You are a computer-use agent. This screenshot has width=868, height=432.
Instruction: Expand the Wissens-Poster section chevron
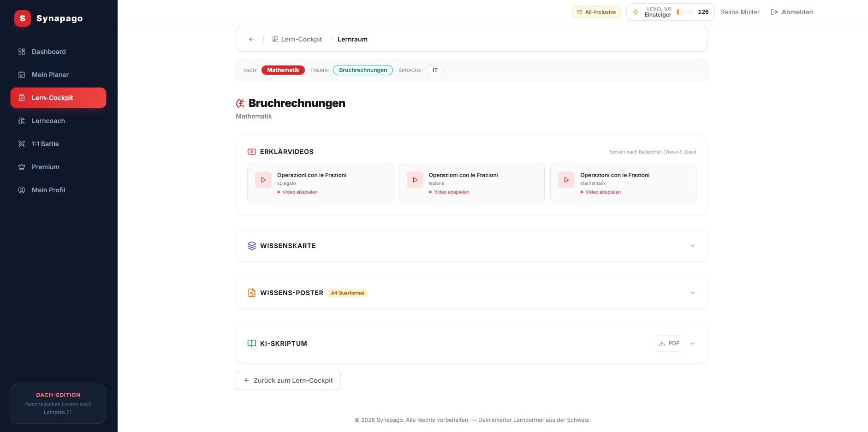[693, 293]
